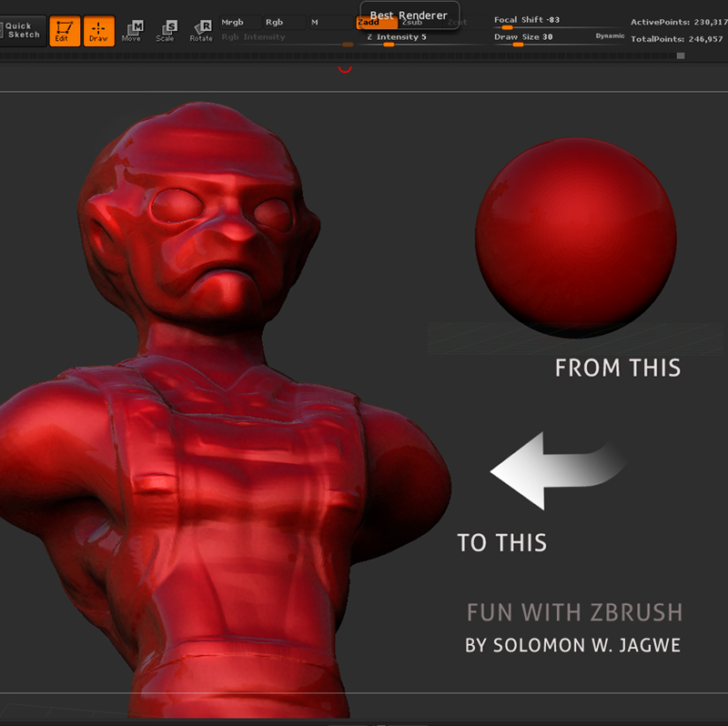
Task: Turn off Zadd mode
Action: 377,22
